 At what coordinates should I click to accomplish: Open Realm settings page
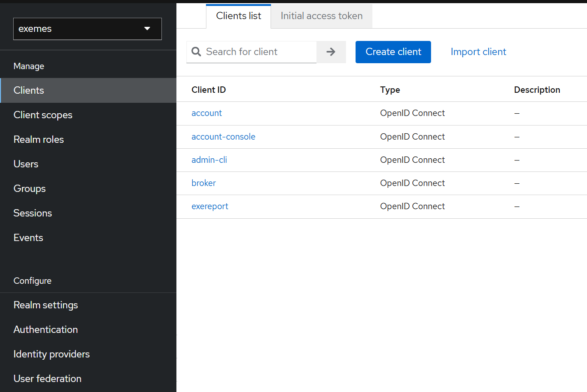[45, 305]
